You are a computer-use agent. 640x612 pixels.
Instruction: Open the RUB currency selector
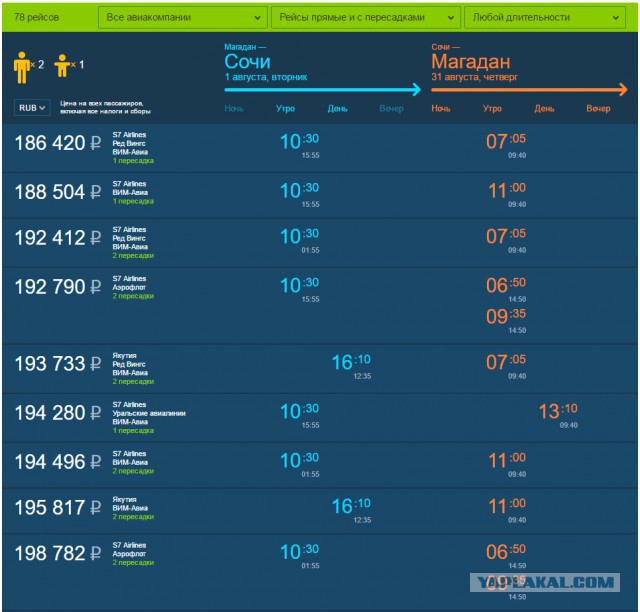click(32, 108)
